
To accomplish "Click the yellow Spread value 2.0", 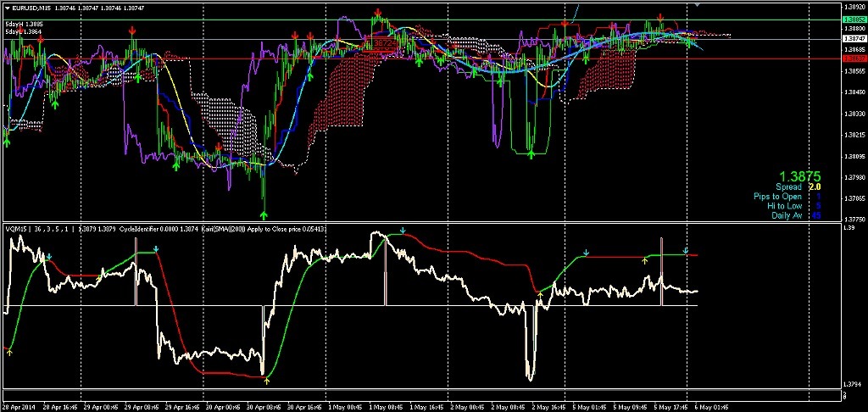I will (x=815, y=187).
